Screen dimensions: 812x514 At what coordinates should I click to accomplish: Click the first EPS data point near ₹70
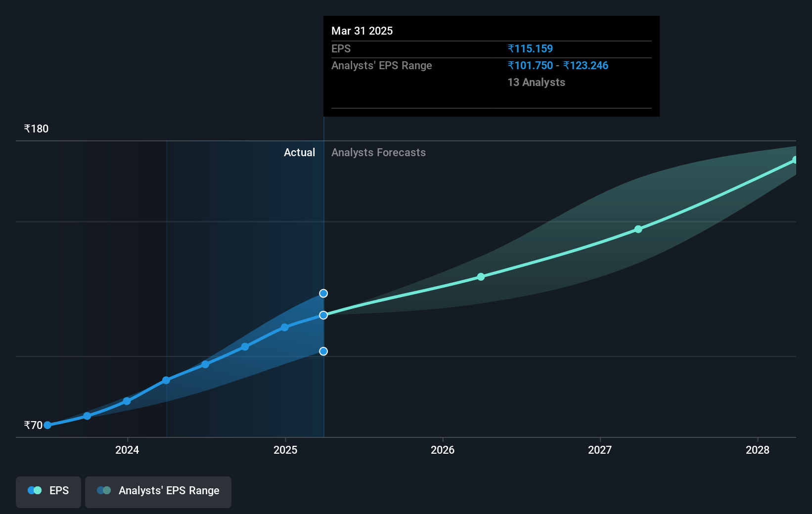(47, 425)
